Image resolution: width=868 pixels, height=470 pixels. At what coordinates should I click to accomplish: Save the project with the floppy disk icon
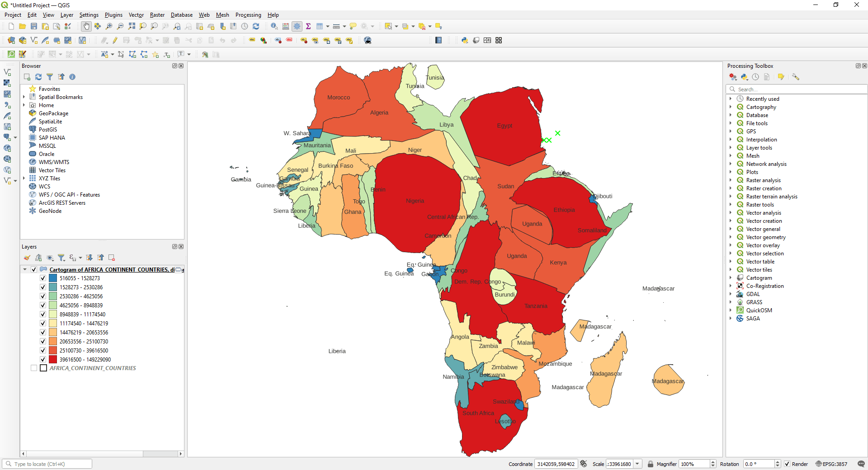coord(33,26)
